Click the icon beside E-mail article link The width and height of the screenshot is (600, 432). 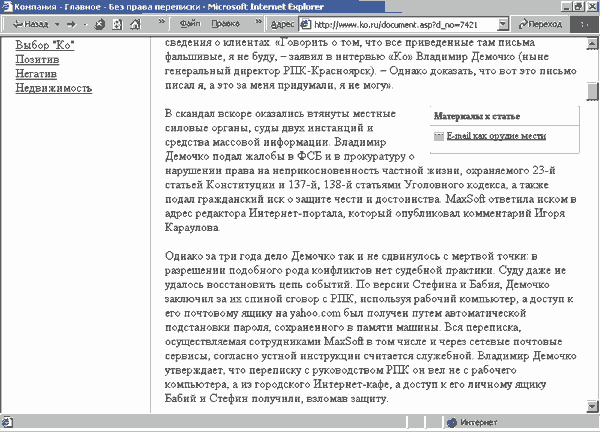click(x=438, y=136)
